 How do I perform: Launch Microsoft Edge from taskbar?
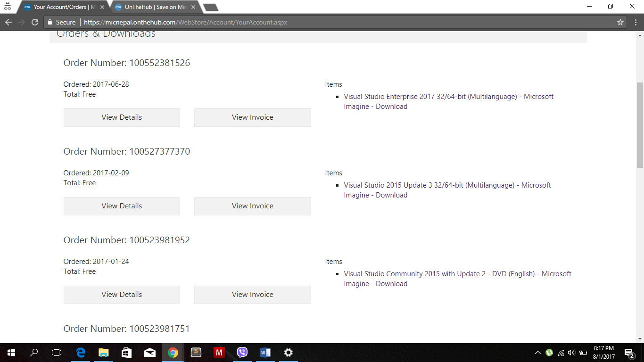(81, 353)
